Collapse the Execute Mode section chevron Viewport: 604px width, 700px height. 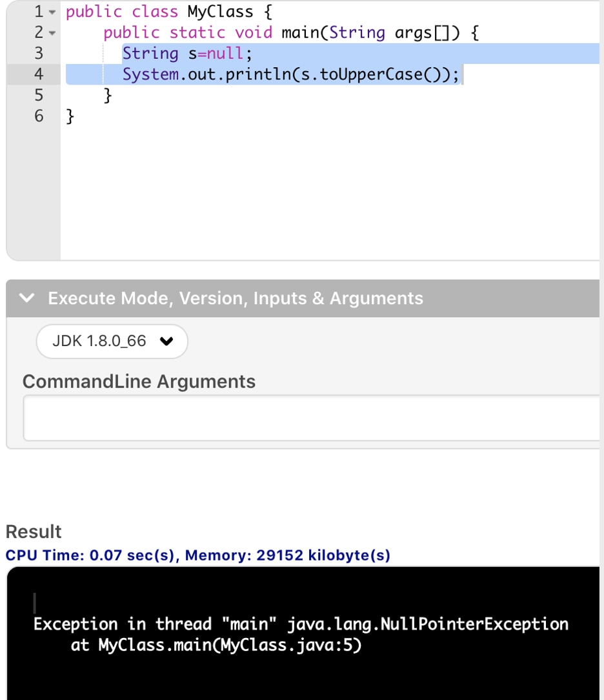[x=26, y=298]
